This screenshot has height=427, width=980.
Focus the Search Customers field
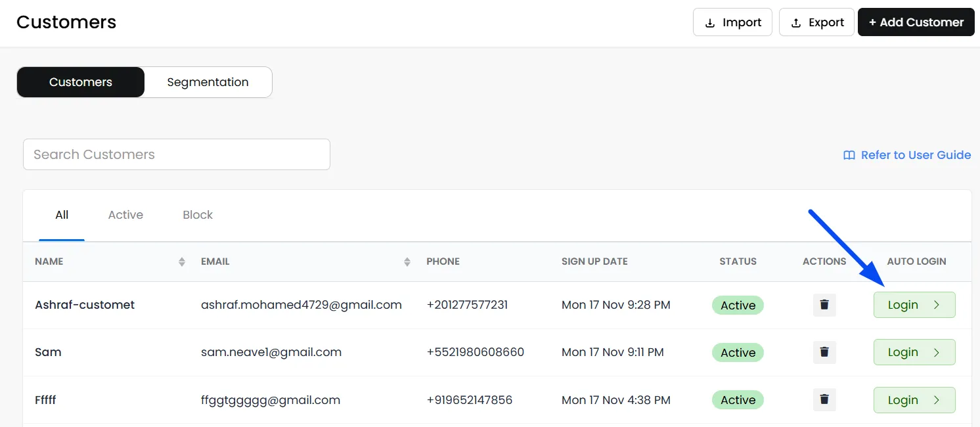[177, 154]
